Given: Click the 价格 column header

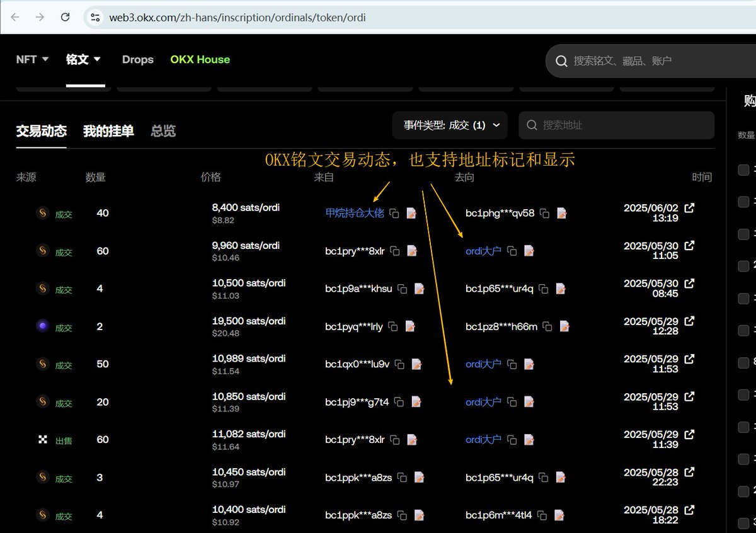Looking at the screenshot, I should pos(210,177).
